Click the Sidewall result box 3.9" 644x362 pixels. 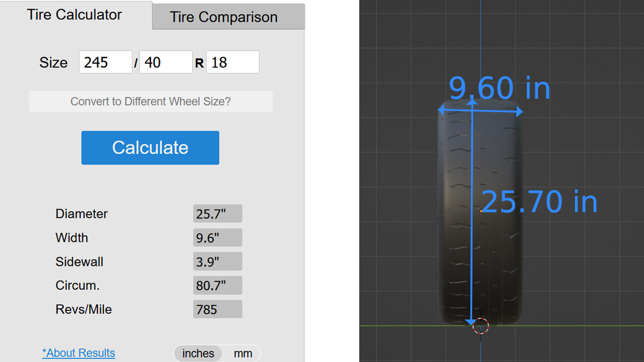[x=217, y=261]
